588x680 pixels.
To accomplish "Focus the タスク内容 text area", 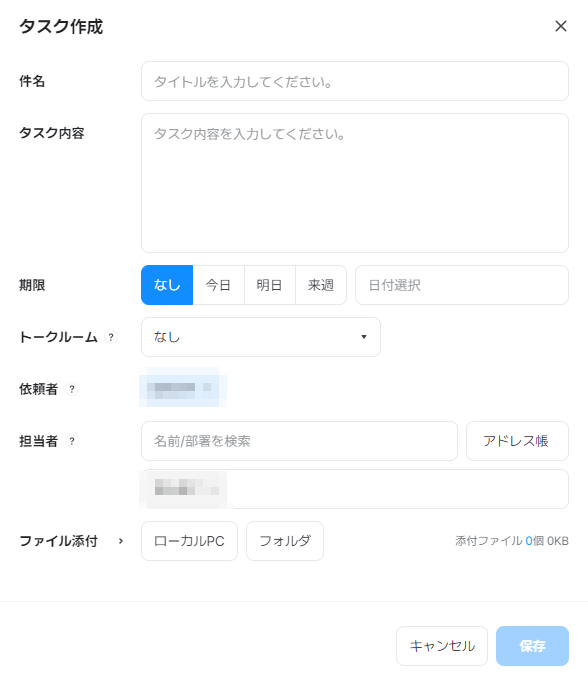I will pyautogui.click(x=355, y=183).
